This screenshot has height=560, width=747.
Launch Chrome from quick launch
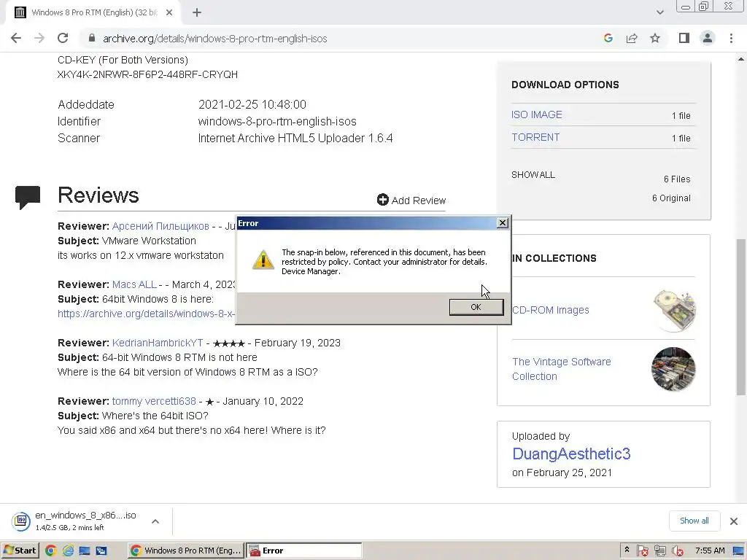pyautogui.click(x=50, y=551)
